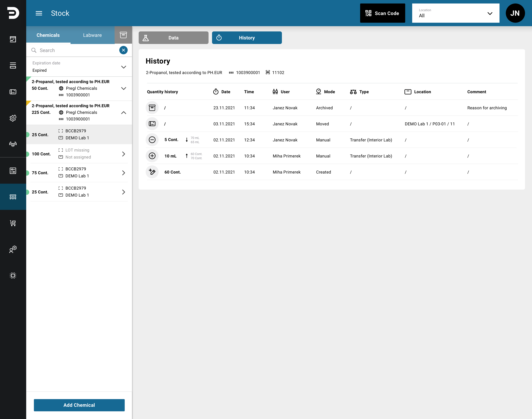This screenshot has height=419, width=532.
Task: Click the archived entry icon in history
Action: 152,108
